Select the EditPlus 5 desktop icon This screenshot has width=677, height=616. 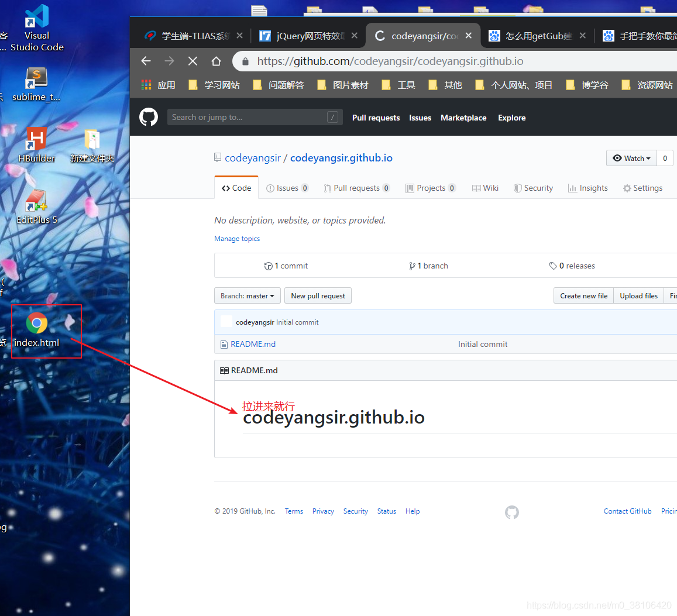click(37, 207)
